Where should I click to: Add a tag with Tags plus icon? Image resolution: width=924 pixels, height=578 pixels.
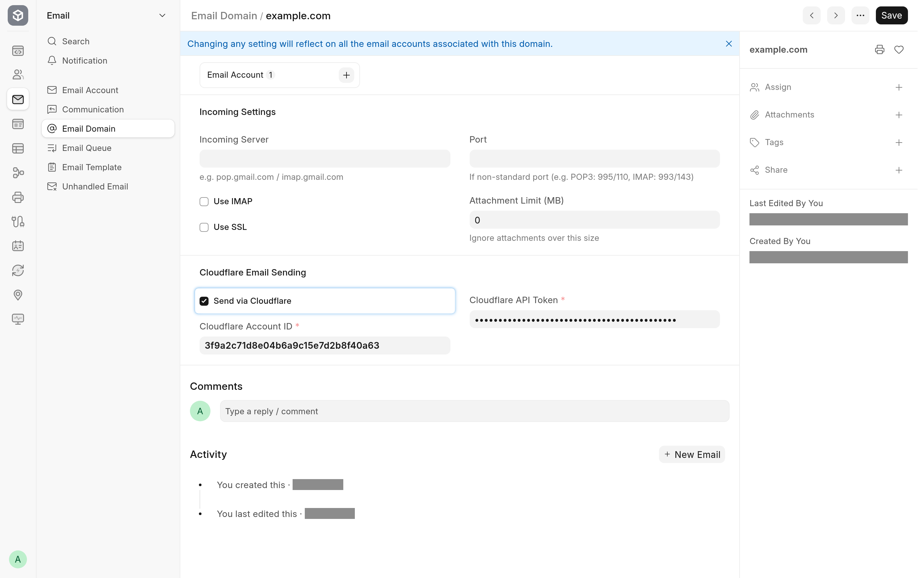tap(899, 142)
